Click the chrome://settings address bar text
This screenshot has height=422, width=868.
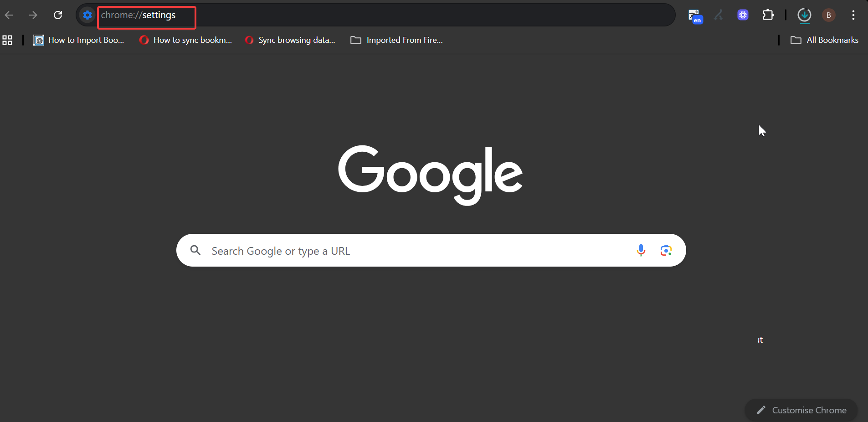[x=138, y=15]
